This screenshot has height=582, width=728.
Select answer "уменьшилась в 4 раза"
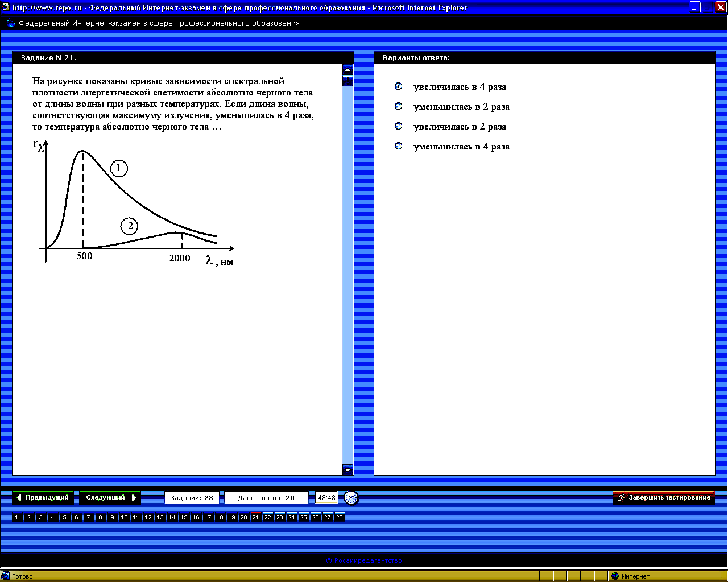398,146
